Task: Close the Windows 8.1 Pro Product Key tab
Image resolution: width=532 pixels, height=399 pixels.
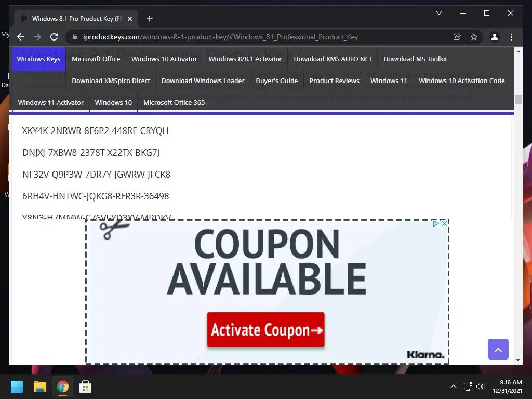Action: click(129, 19)
